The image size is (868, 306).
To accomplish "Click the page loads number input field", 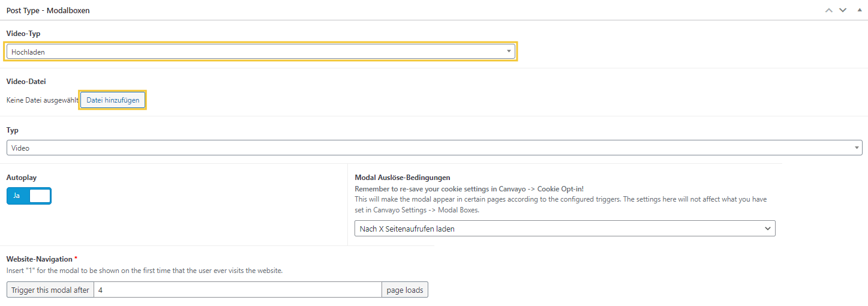I will 238,290.
